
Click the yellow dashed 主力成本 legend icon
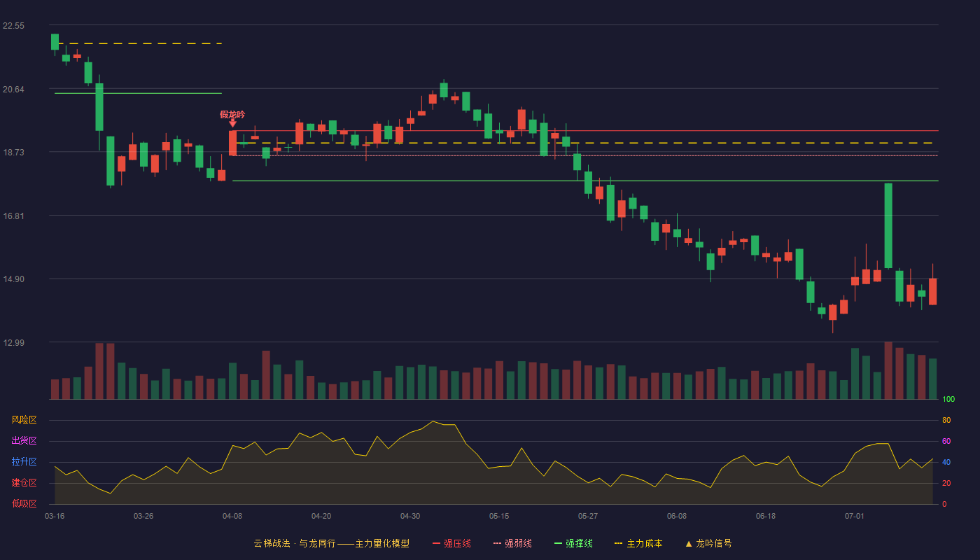pos(618,543)
